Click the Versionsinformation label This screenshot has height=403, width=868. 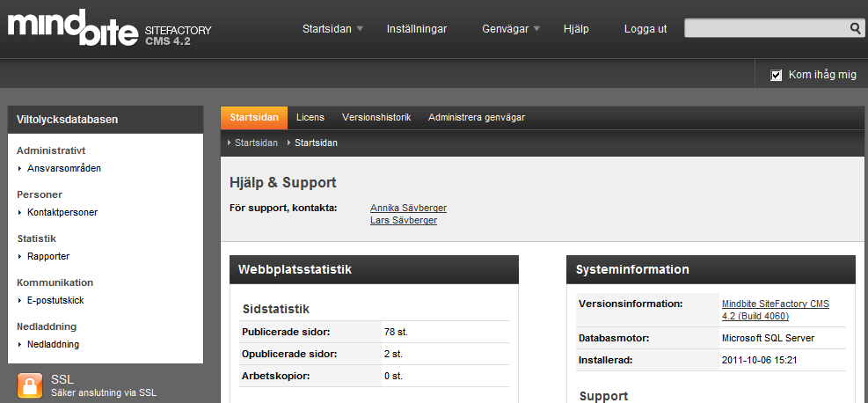631,304
